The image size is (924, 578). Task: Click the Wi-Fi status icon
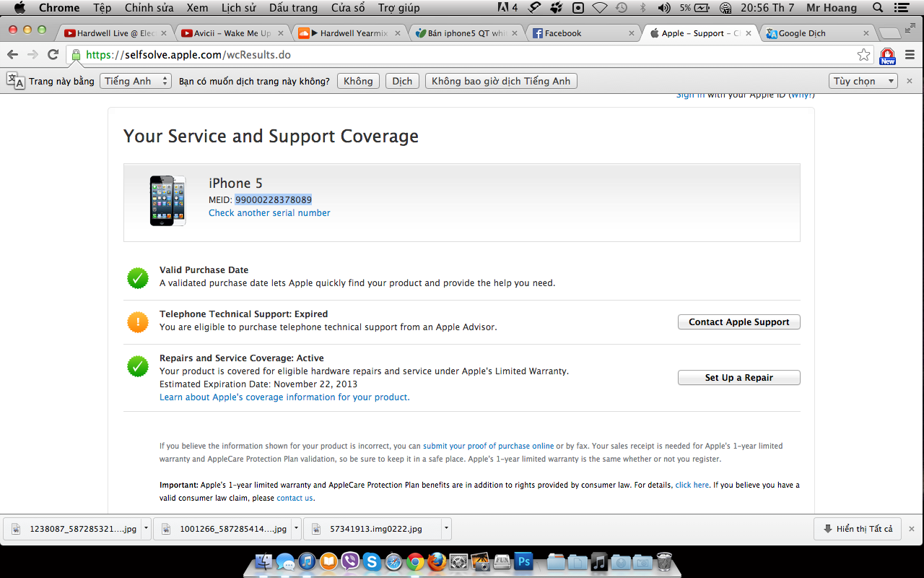click(600, 8)
